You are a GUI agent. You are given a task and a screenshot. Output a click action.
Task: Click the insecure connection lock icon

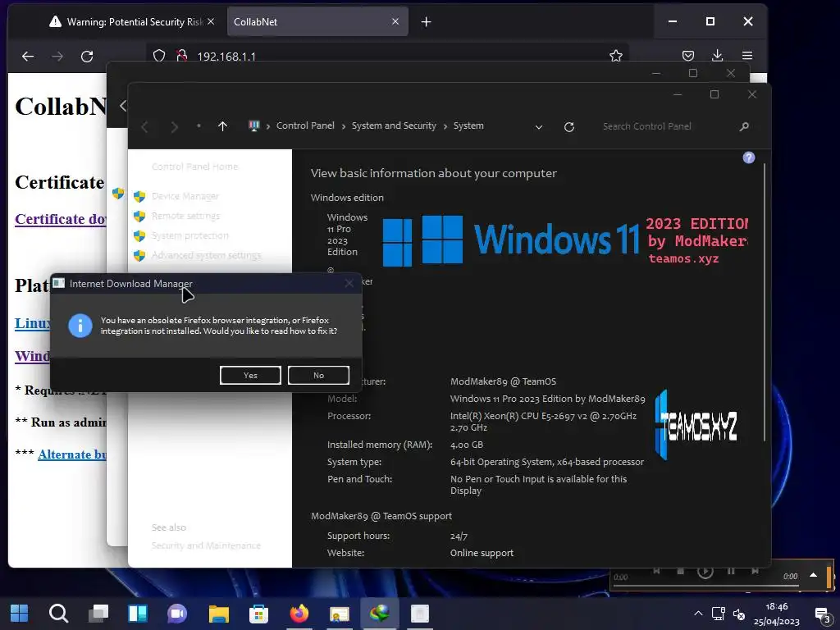point(182,56)
